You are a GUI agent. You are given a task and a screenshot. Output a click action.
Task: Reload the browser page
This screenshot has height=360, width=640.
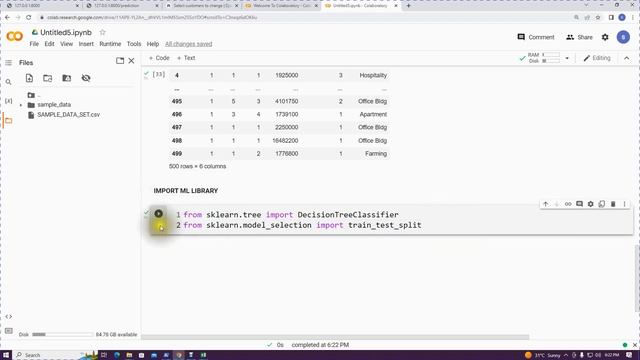click(29, 18)
